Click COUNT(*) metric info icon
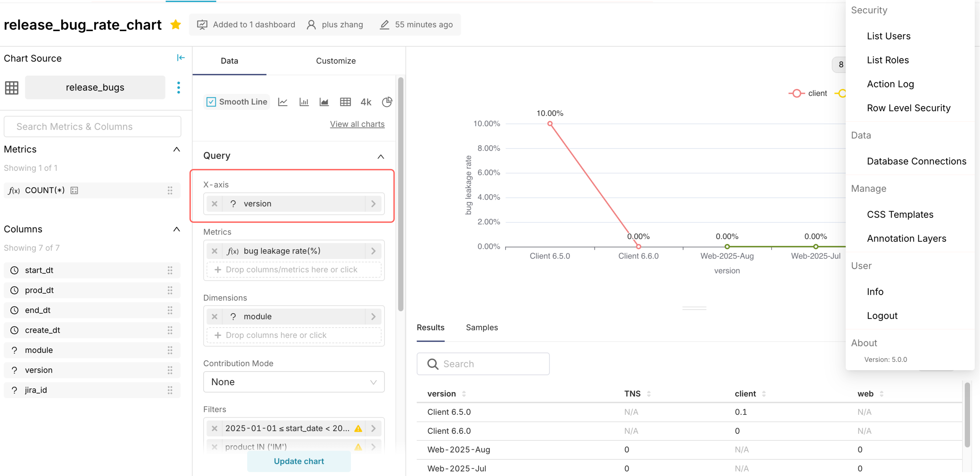This screenshot has height=476, width=980. (74, 190)
